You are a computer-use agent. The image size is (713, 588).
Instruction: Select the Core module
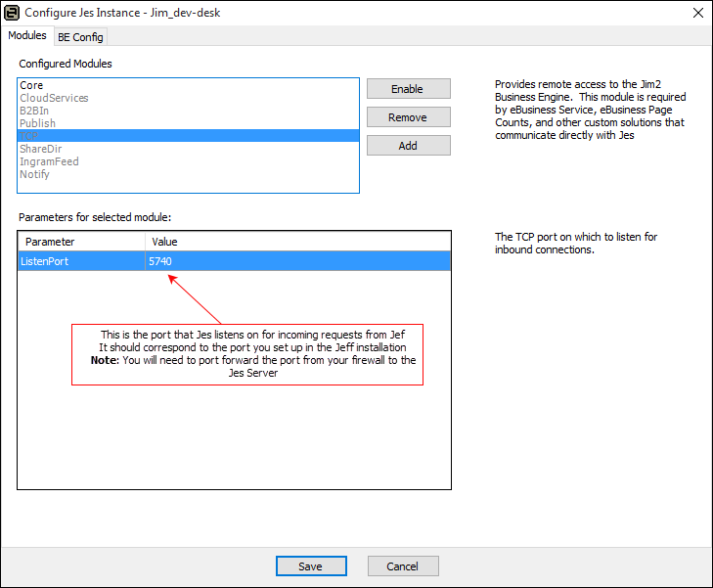click(188, 85)
